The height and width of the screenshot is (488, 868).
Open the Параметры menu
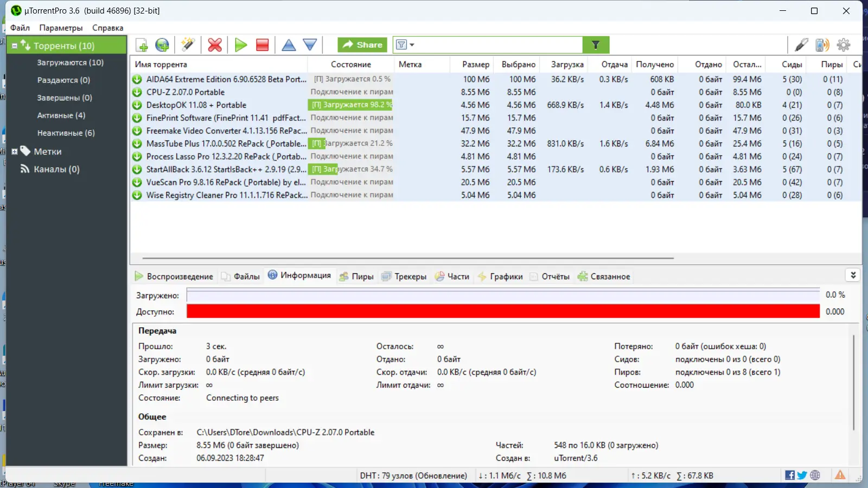(x=61, y=28)
